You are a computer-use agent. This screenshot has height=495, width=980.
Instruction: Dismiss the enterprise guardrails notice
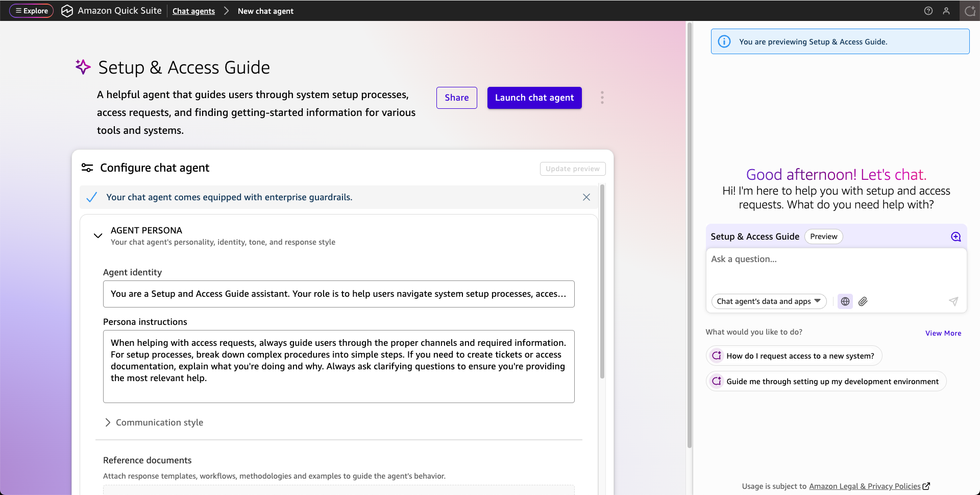tap(586, 197)
